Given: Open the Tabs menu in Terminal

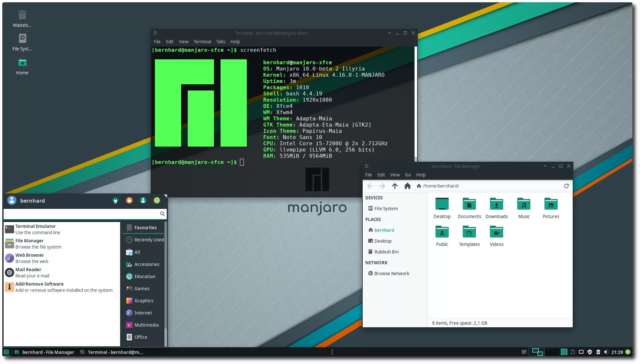Looking at the screenshot, I should coord(220,41).
